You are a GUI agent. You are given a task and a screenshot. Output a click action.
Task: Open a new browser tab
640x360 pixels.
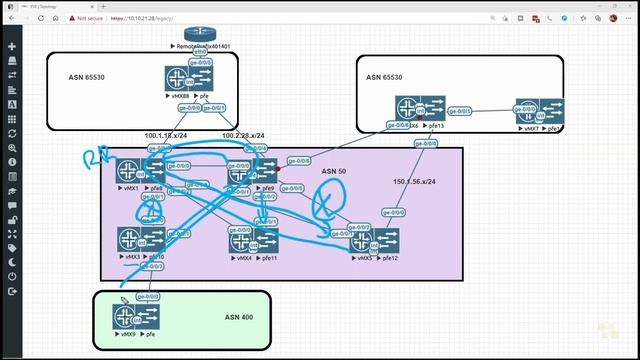103,7
